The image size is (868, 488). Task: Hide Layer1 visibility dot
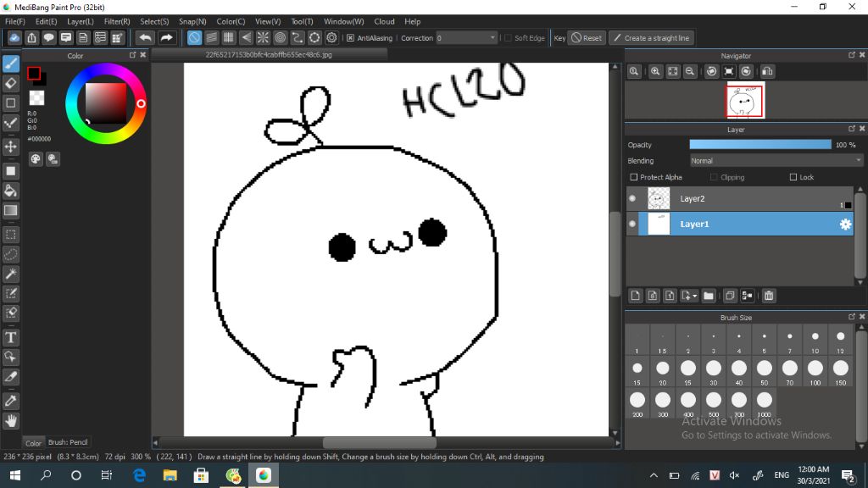coord(632,224)
